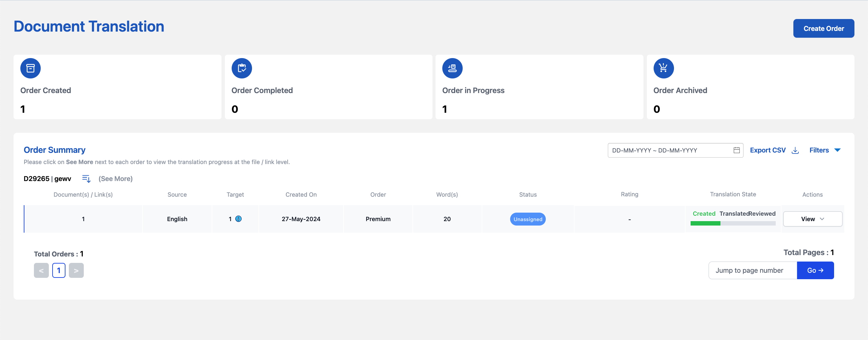The image size is (868, 340).
Task: Click the Source column header
Action: (x=177, y=195)
